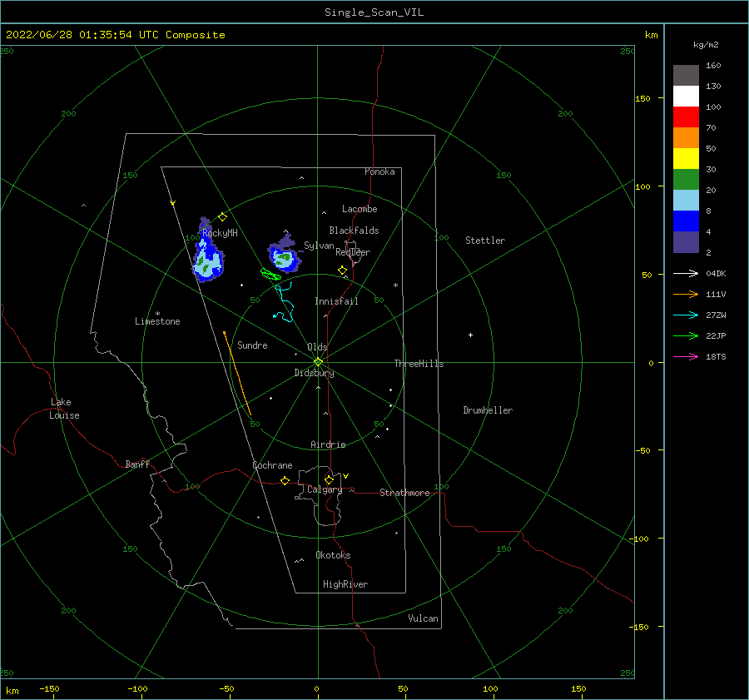Select the red 70-100 color swatch
Viewport: 749px width, 700px height.
(686, 117)
